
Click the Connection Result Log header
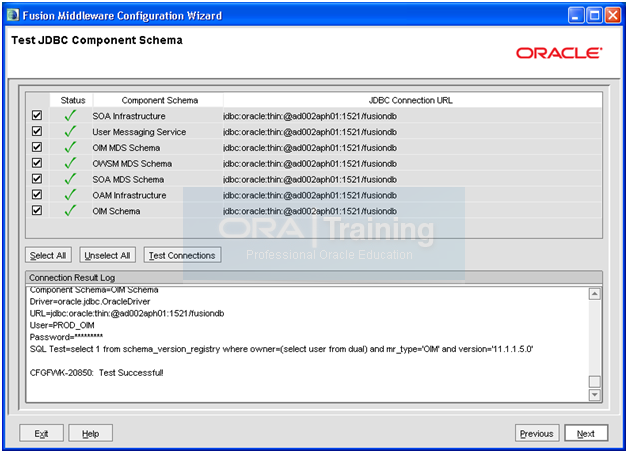click(314, 277)
